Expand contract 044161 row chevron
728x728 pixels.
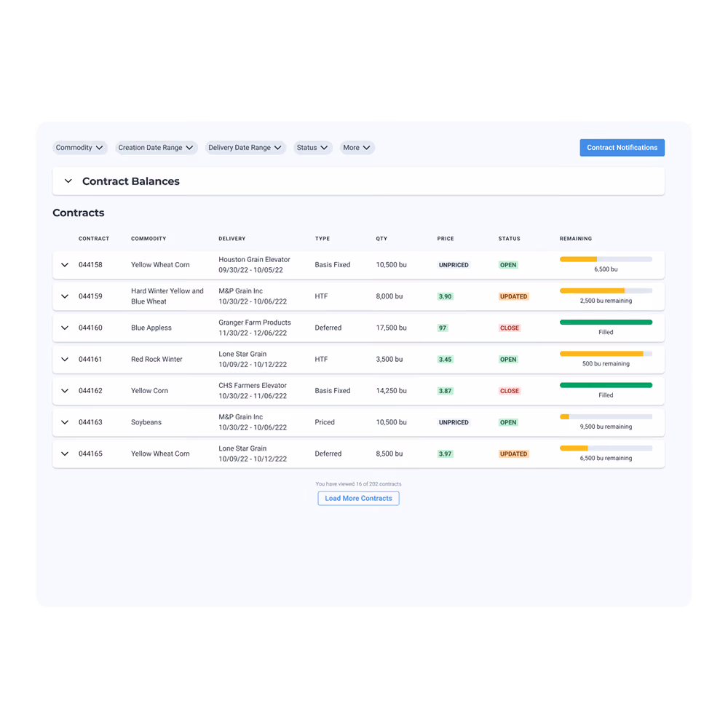(x=65, y=360)
